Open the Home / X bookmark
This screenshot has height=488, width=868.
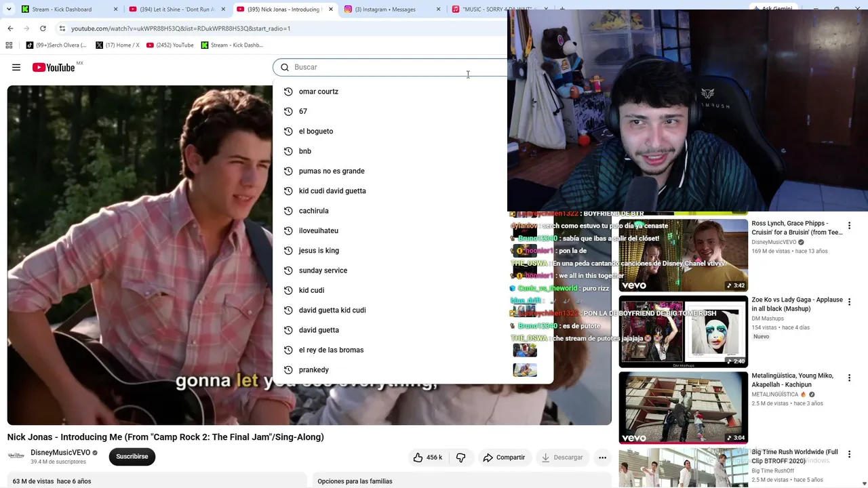(118, 45)
